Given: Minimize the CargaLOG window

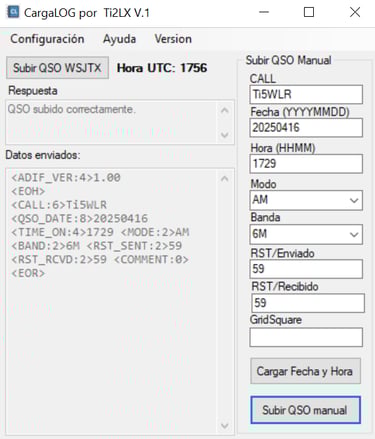Looking at the screenshot, I should click(x=264, y=12).
